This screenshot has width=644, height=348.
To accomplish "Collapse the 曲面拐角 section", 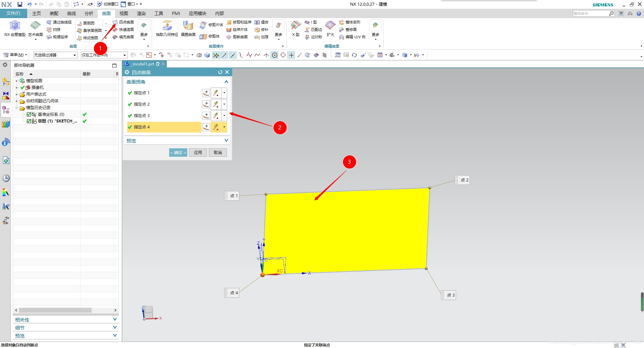I will tap(226, 82).
